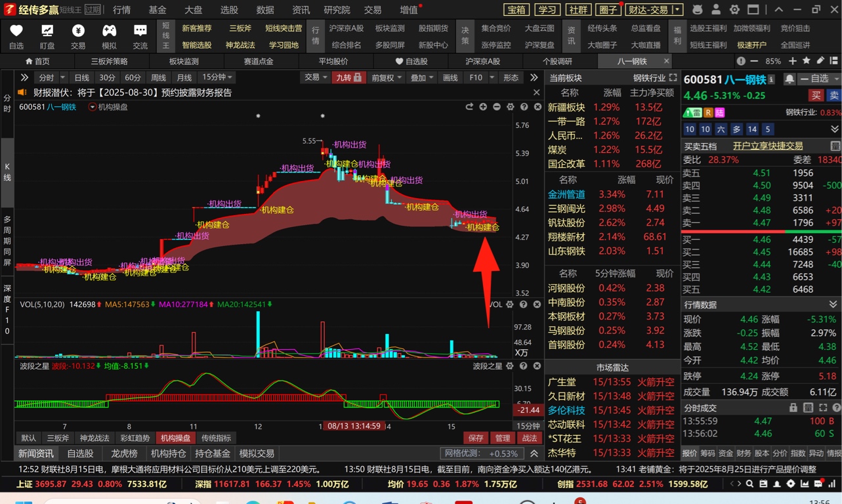Click the 极速开户 link

(751, 45)
